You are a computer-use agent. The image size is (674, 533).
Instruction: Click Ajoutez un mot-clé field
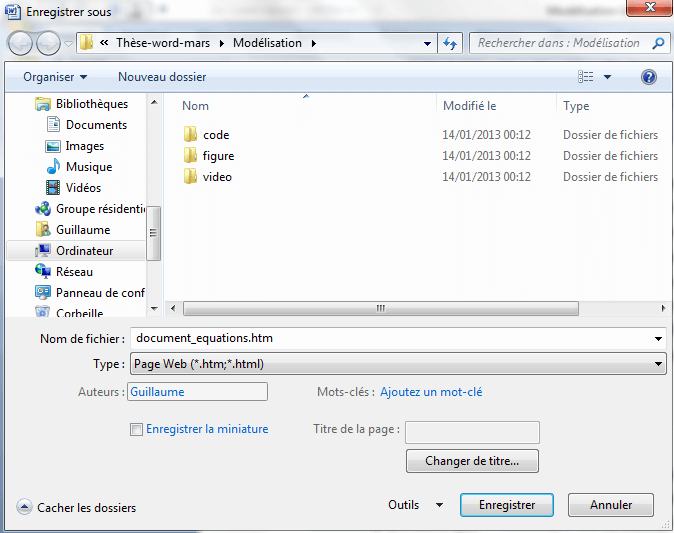[x=431, y=392]
